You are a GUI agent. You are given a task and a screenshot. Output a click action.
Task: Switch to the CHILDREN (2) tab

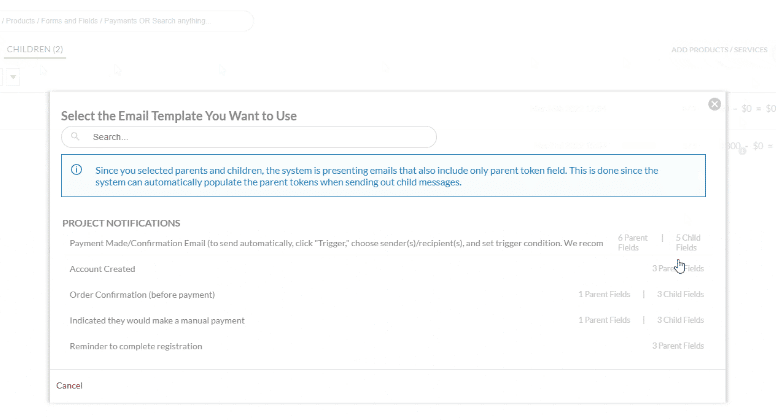pos(35,49)
